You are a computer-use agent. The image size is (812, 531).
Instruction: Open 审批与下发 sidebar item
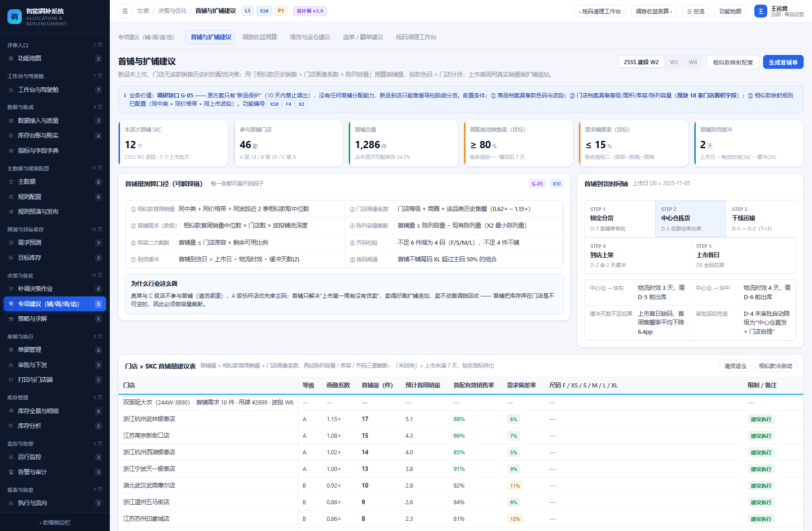tap(55, 365)
